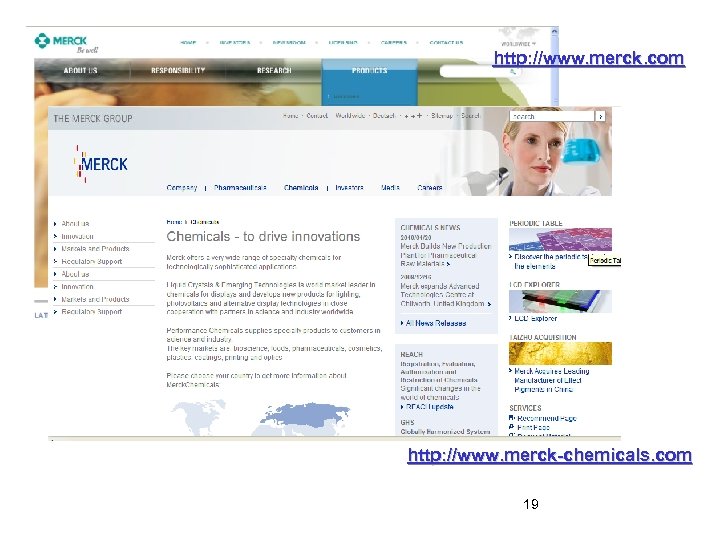
Task: Click Home in Merck Group utility bar
Action: [x=290, y=116]
